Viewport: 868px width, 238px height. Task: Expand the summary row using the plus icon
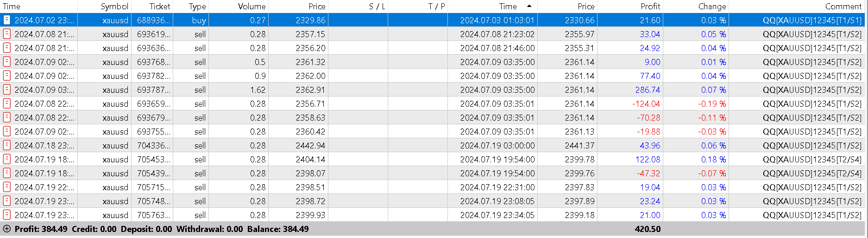pyautogui.click(x=6, y=229)
